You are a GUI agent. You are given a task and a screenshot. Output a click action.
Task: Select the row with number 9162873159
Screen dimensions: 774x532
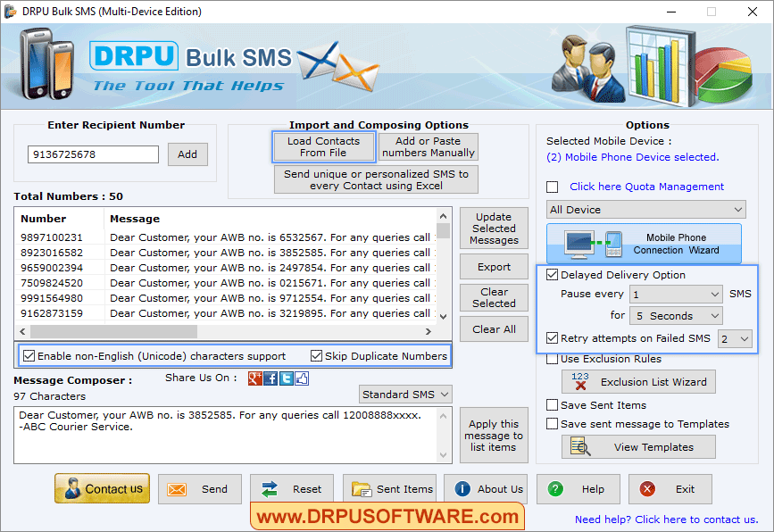point(228,313)
